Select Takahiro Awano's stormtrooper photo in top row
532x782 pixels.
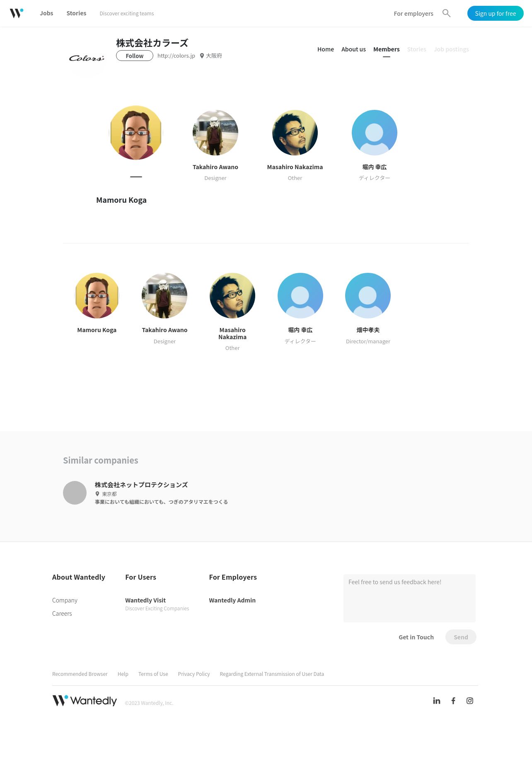click(215, 133)
